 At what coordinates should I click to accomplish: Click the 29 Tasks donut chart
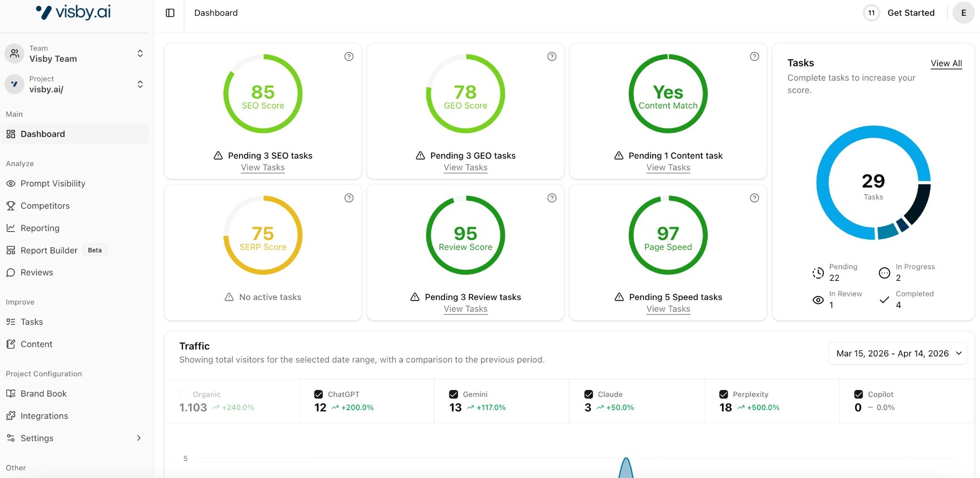pos(873,183)
